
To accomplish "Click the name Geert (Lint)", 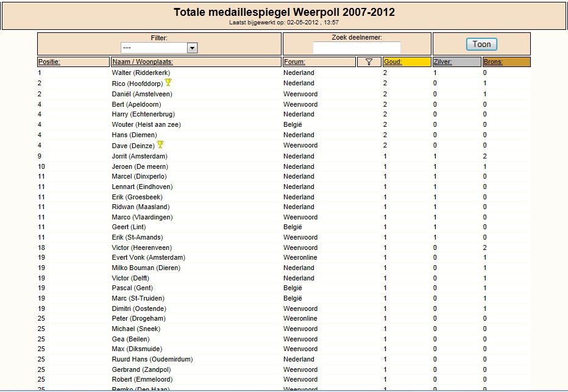I will 129,227.
